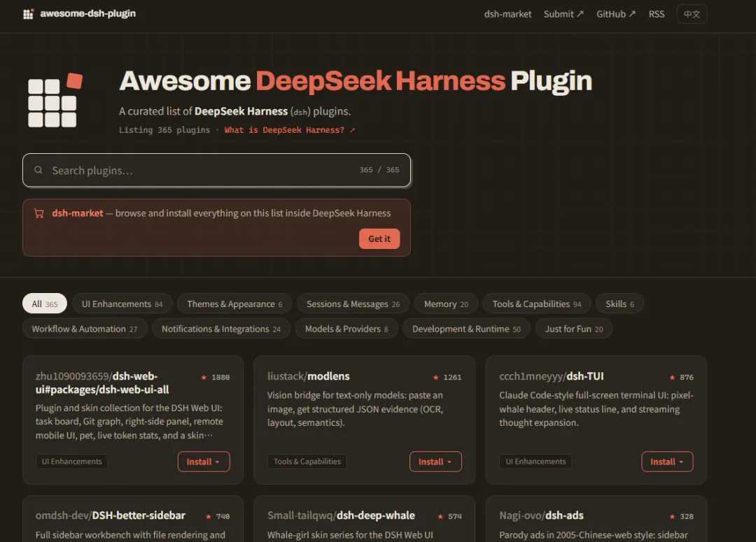The width and height of the screenshot is (756, 542).
Task: Filter by Workflow & Automation category
Action: pyautogui.click(x=85, y=329)
